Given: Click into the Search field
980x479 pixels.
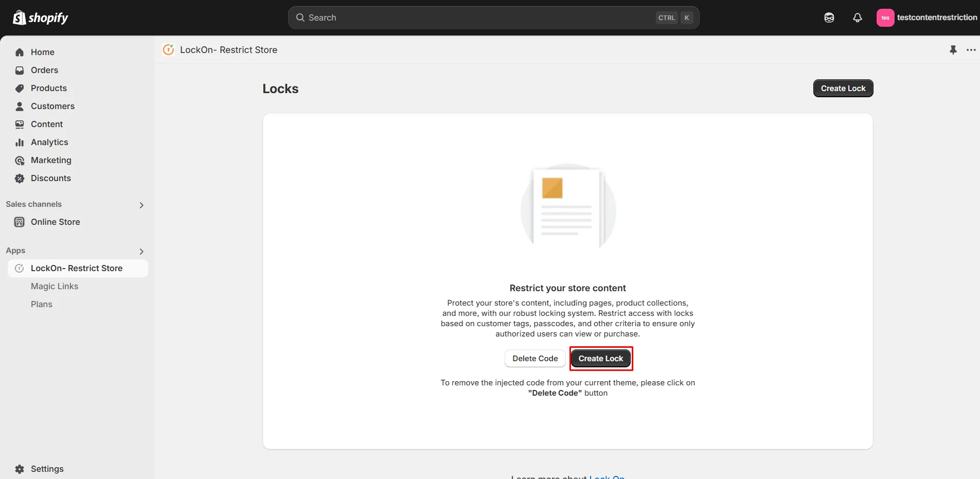Looking at the screenshot, I should pyautogui.click(x=493, y=17).
